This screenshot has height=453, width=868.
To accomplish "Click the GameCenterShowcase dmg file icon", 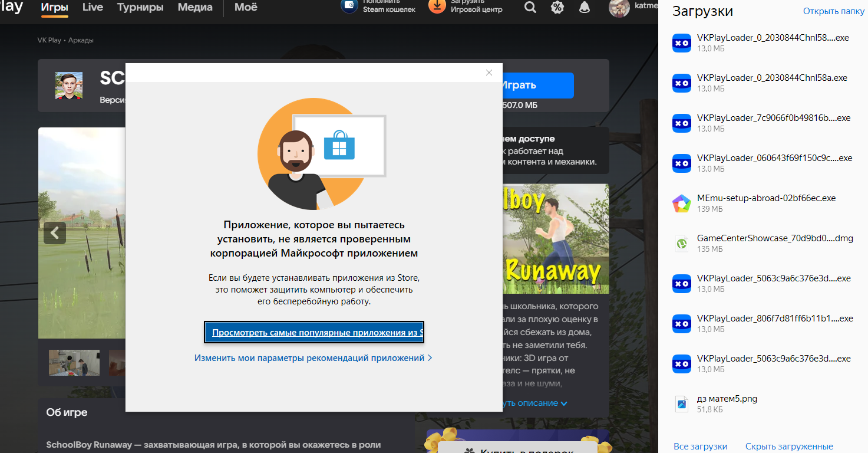I will (682, 244).
